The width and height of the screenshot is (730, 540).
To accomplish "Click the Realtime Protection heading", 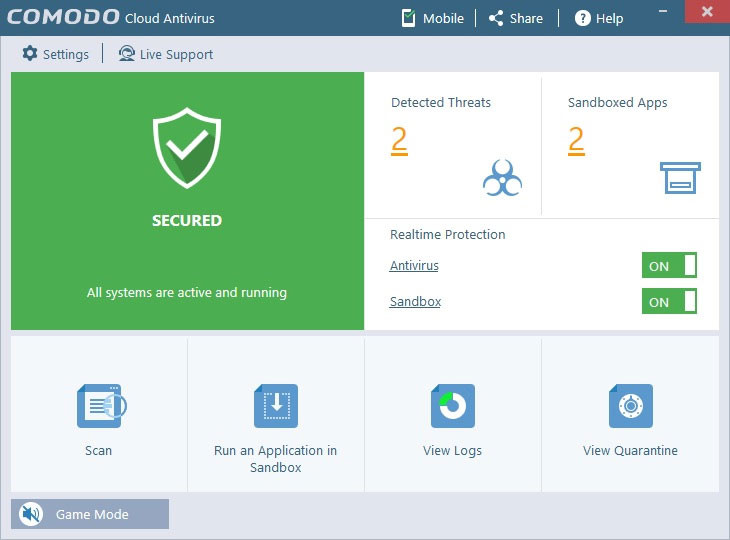I will point(447,234).
